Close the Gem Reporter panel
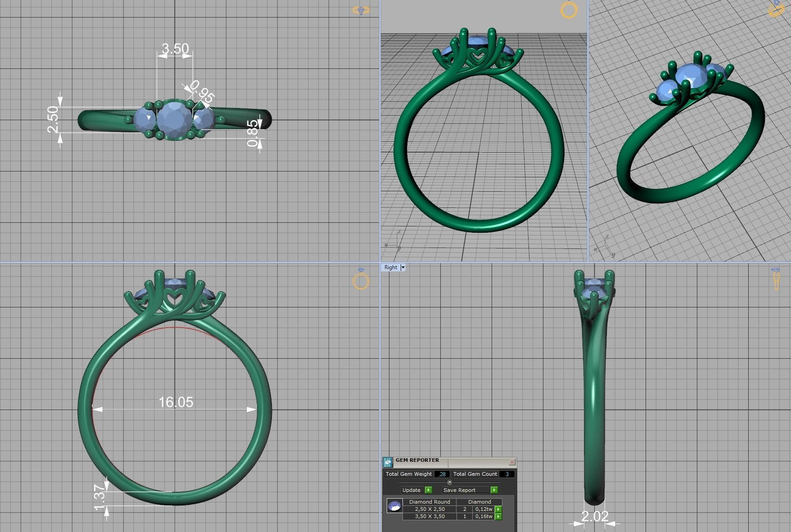 [x=512, y=462]
